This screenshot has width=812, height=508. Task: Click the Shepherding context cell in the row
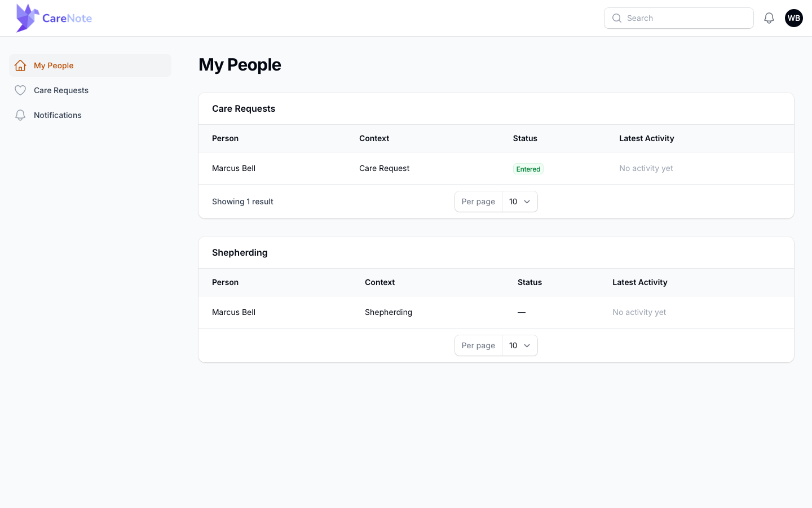[389, 312]
